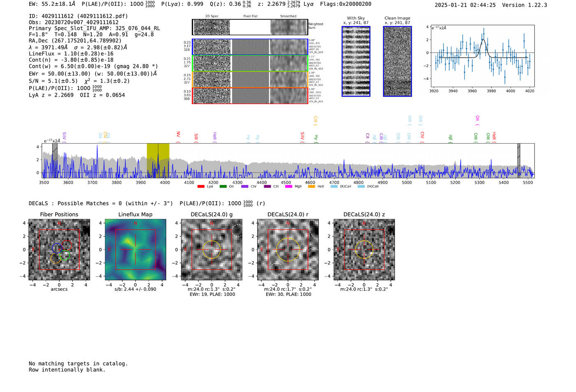Viewport: 576px width, 392px height.
Task: Open the Fiber Positions panel
Action: [x=59, y=250]
